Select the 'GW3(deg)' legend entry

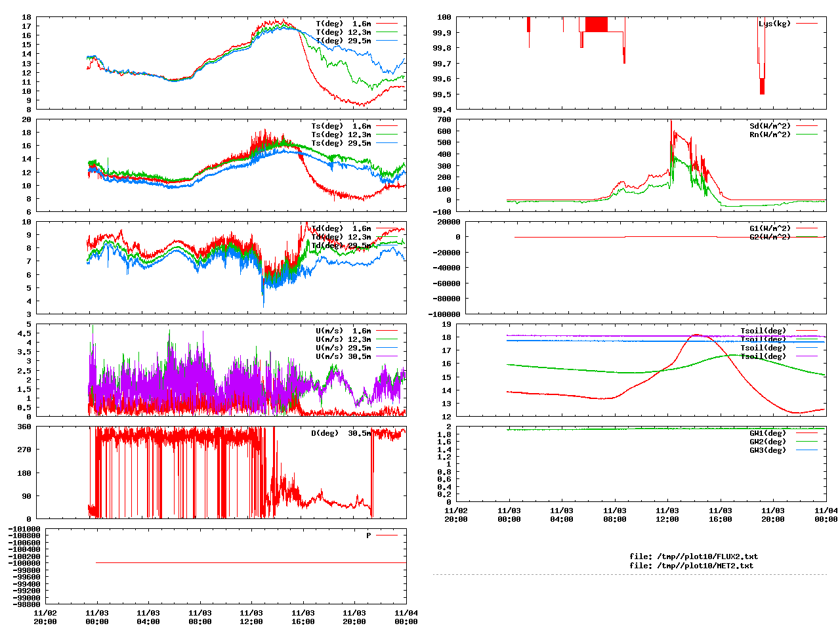point(768,450)
